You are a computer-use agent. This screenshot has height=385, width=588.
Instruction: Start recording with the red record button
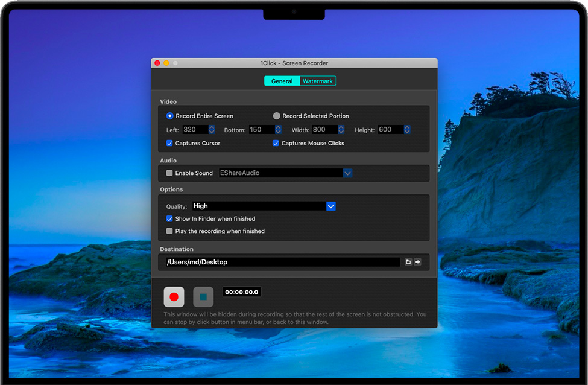coord(174,297)
